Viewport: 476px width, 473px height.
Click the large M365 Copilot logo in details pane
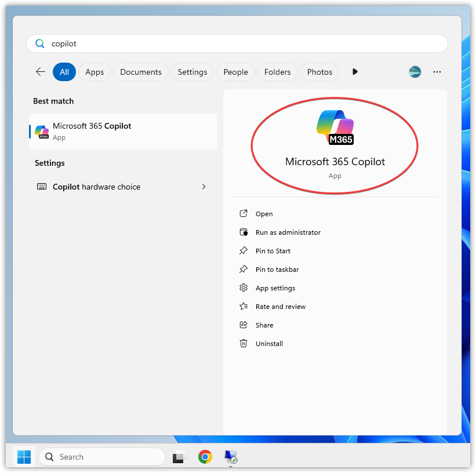(x=335, y=127)
